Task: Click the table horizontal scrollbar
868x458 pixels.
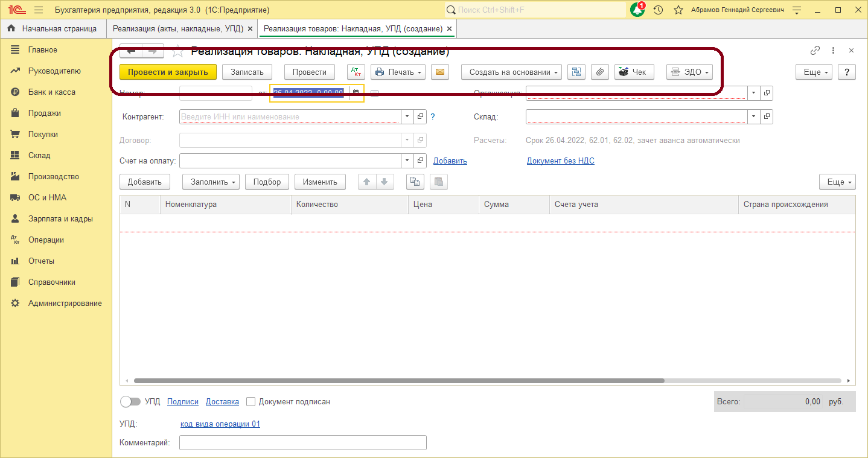Action: tap(398, 381)
